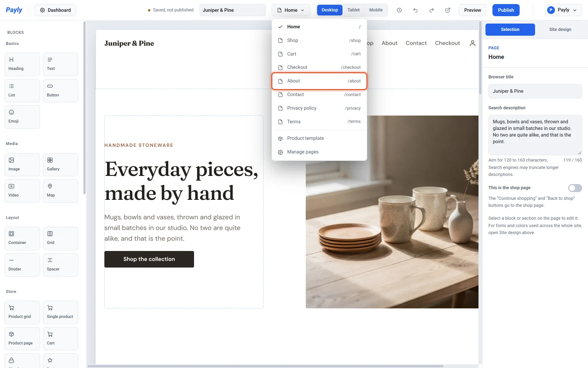Screen dimensions: 588x368
Task: Add a Button block
Action: pos(61,91)
